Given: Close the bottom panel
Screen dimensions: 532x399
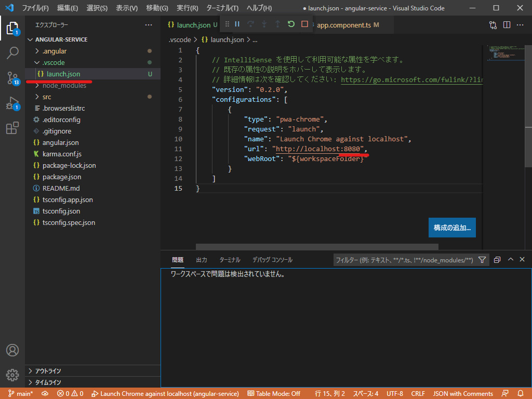Looking at the screenshot, I should tap(522, 260).
